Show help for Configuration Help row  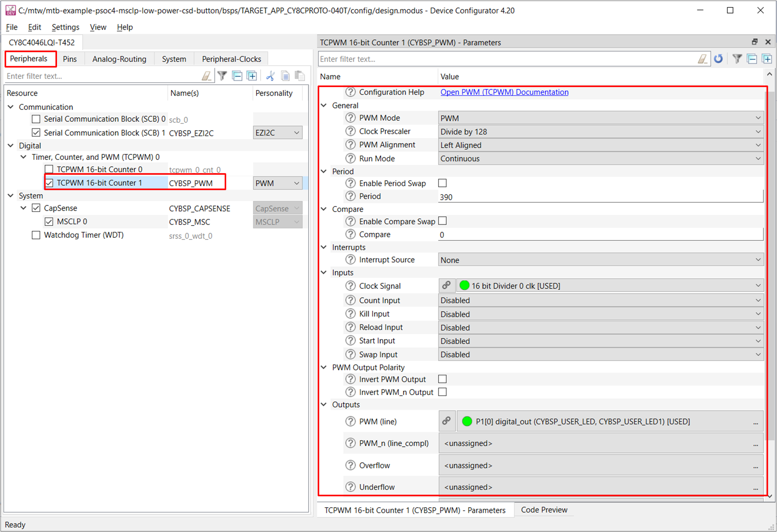point(350,92)
